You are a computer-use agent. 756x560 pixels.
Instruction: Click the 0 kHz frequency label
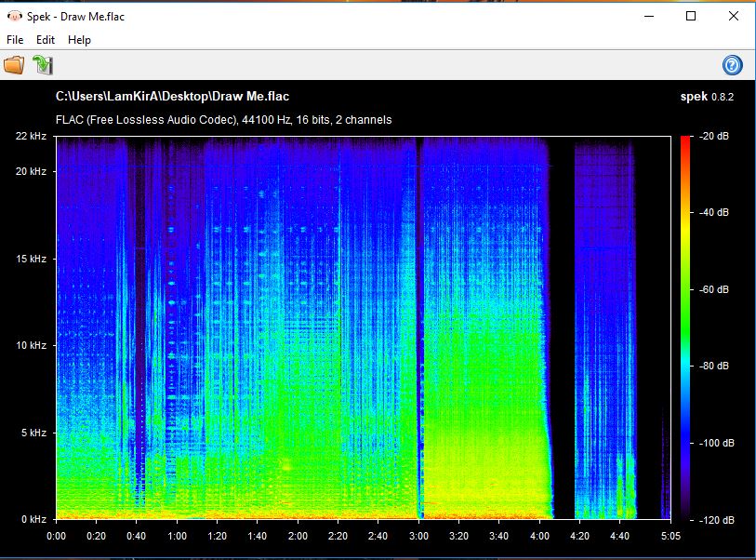tap(33, 519)
